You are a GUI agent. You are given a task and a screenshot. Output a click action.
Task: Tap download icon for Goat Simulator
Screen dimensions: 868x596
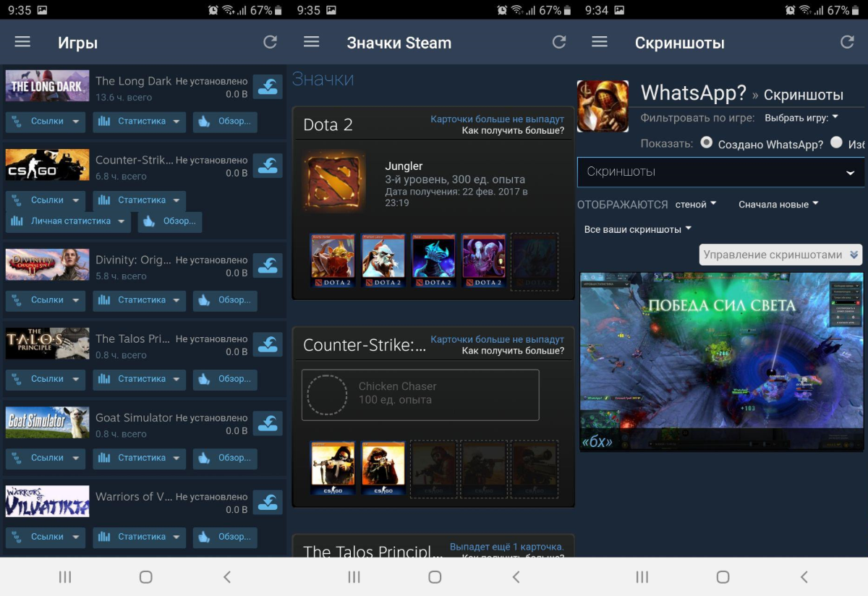tap(268, 423)
